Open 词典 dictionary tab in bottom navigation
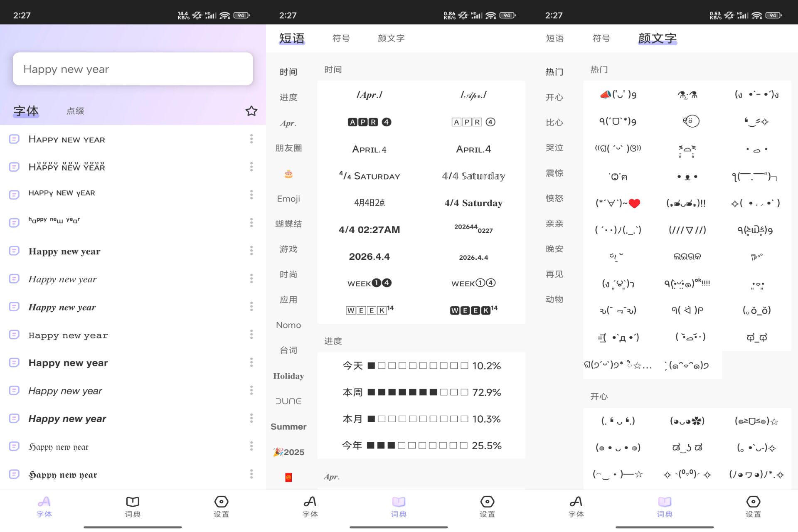 point(132,507)
